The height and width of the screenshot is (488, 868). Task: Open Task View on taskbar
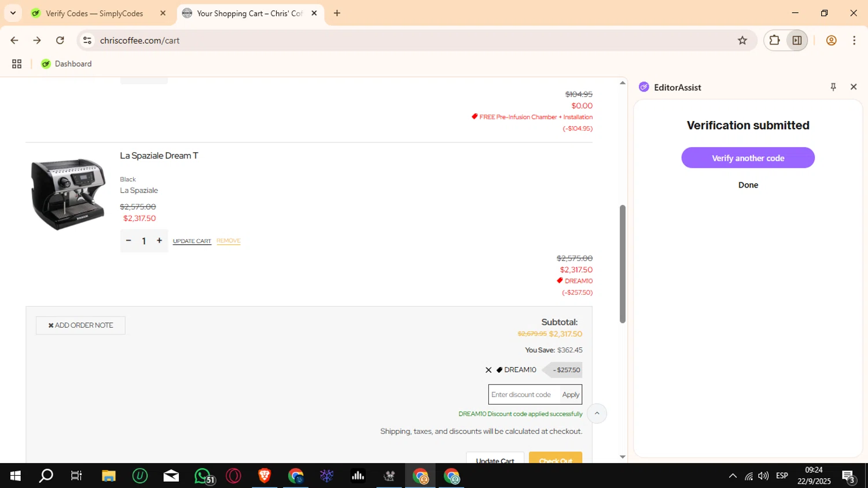click(76, 476)
